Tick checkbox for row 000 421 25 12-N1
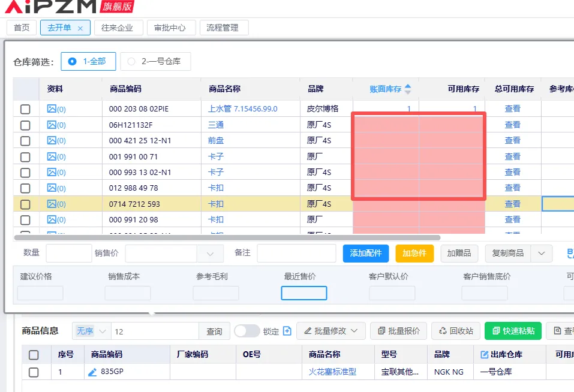The height and width of the screenshot is (392, 574). [25, 141]
